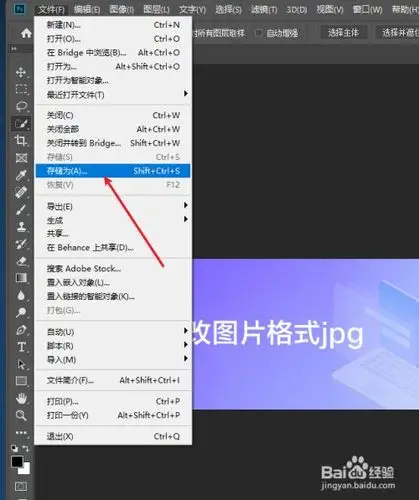Select the Rectangular Marquee tool
The image size is (419, 500).
tap(21, 89)
